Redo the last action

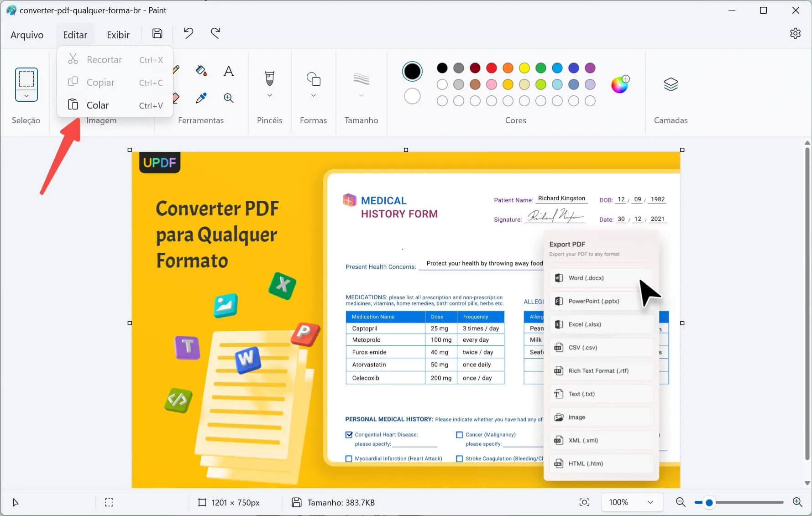point(215,33)
